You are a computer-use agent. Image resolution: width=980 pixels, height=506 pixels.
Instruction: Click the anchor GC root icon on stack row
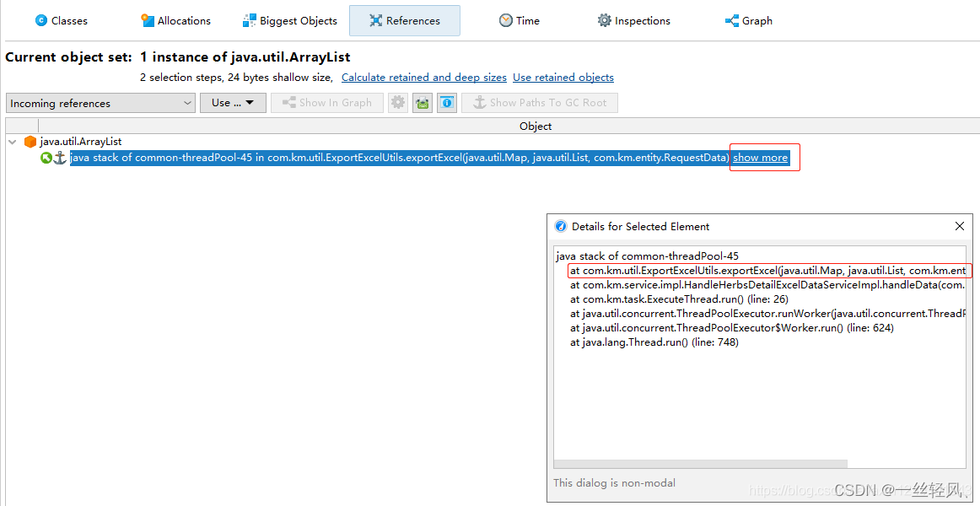(60, 158)
